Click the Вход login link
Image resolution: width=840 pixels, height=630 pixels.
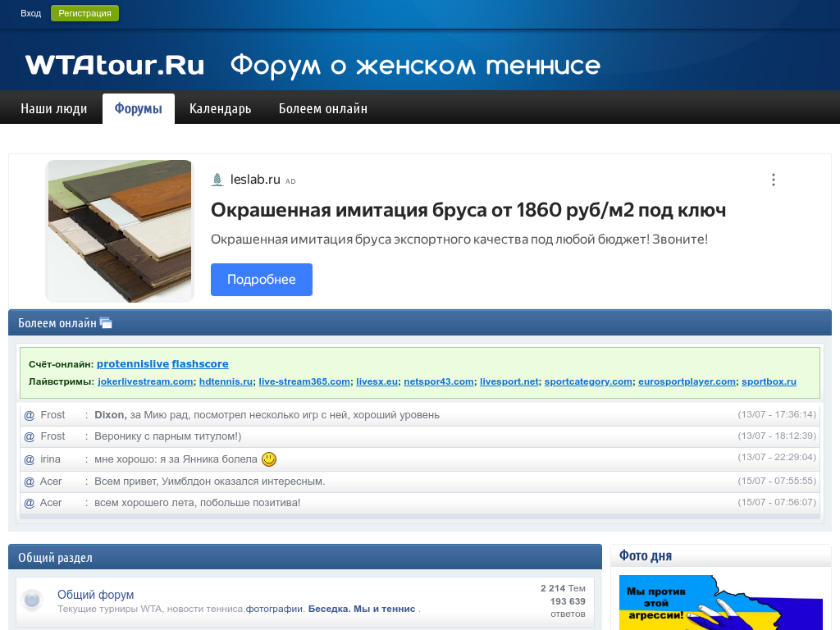click(30, 14)
